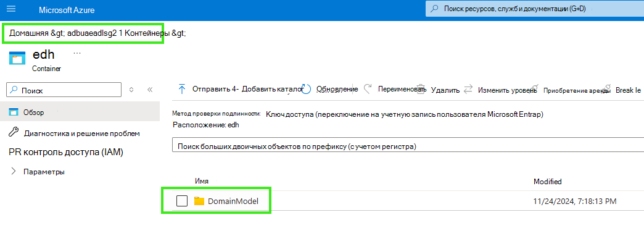Click the up-down sort arrows beside sidebar search
Viewport: 644px width, 225px height.
click(131, 90)
